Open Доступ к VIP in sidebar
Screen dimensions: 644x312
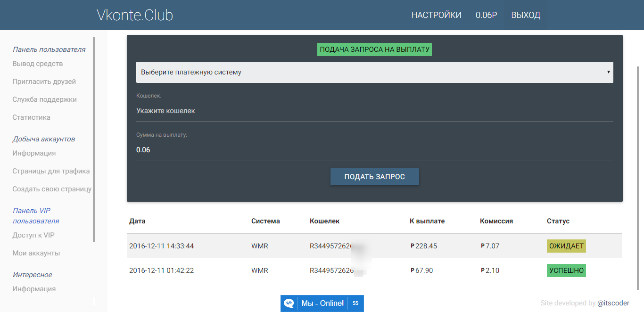33,235
